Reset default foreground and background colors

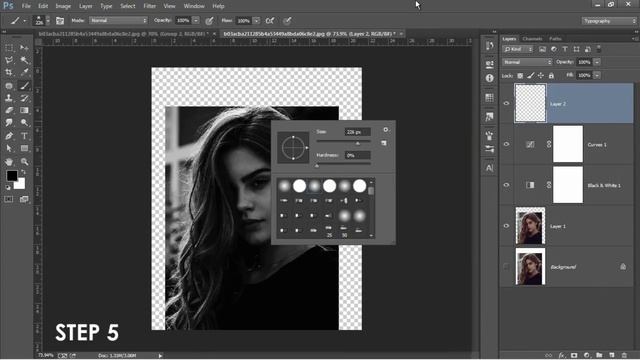[x=8, y=187]
